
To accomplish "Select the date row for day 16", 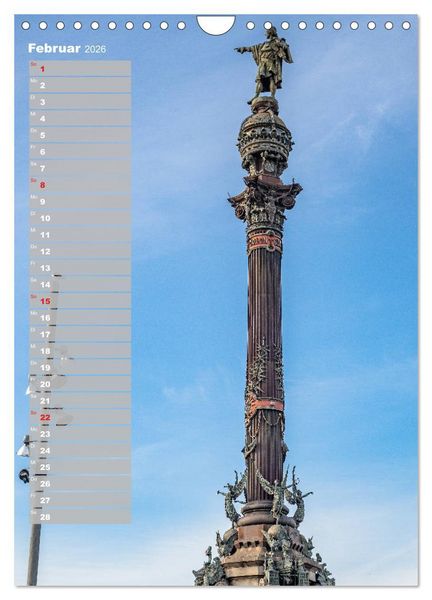I will [x=80, y=317].
